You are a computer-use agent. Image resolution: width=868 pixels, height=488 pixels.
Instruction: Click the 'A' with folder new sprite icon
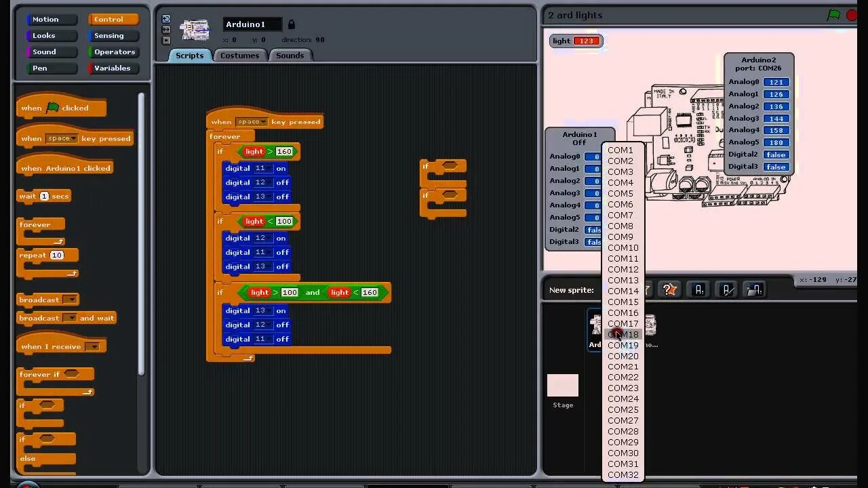[754, 290]
